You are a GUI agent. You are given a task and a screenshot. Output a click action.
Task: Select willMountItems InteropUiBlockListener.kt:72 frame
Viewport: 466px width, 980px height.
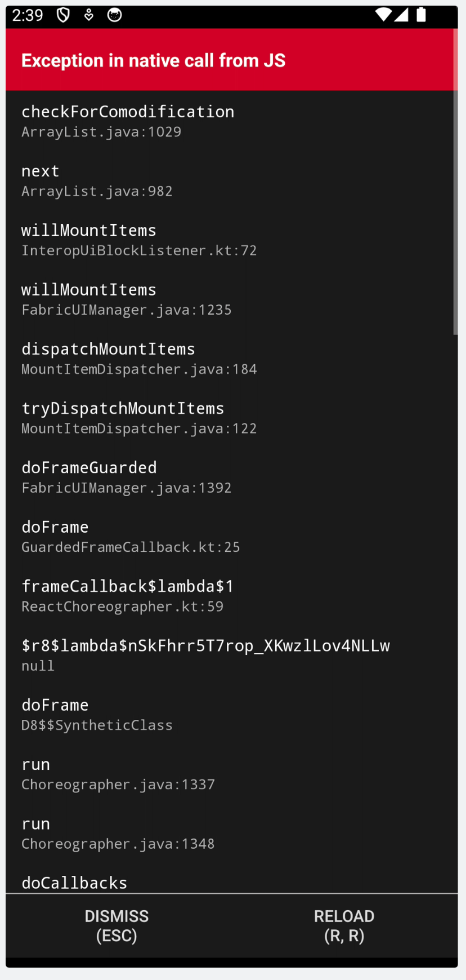pyautogui.click(x=230, y=239)
